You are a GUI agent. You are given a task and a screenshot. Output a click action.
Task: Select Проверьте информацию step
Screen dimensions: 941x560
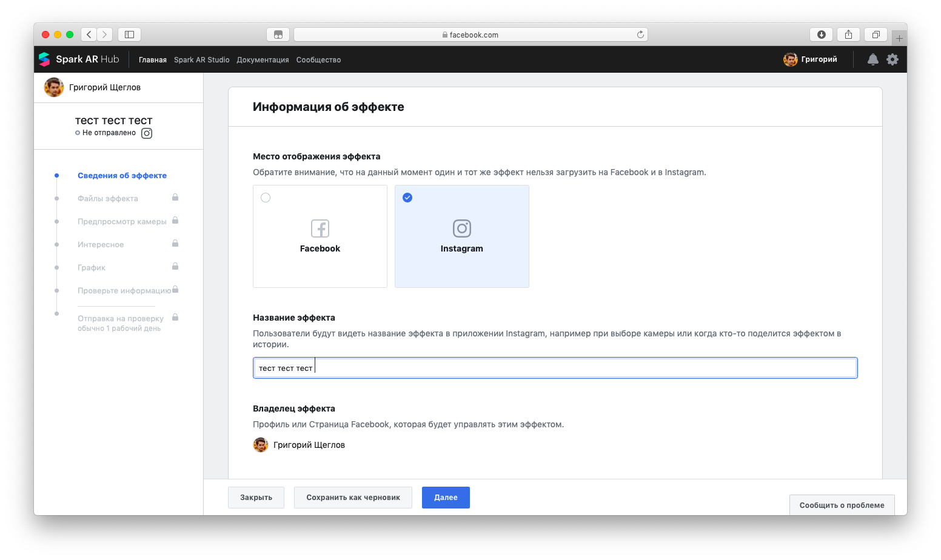click(x=124, y=291)
